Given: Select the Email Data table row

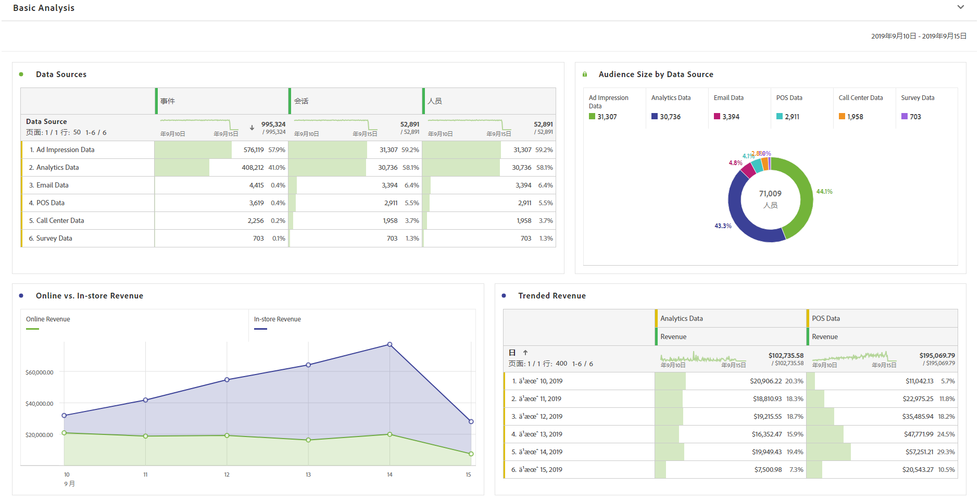Looking at the screenshot, I should click(x=288, y=185).
